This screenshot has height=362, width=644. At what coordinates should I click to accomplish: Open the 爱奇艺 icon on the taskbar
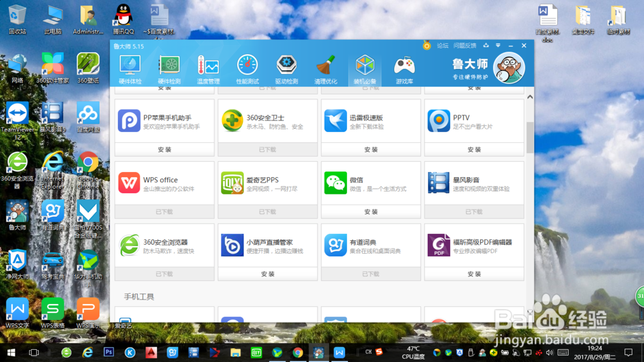tap(256, 352)
